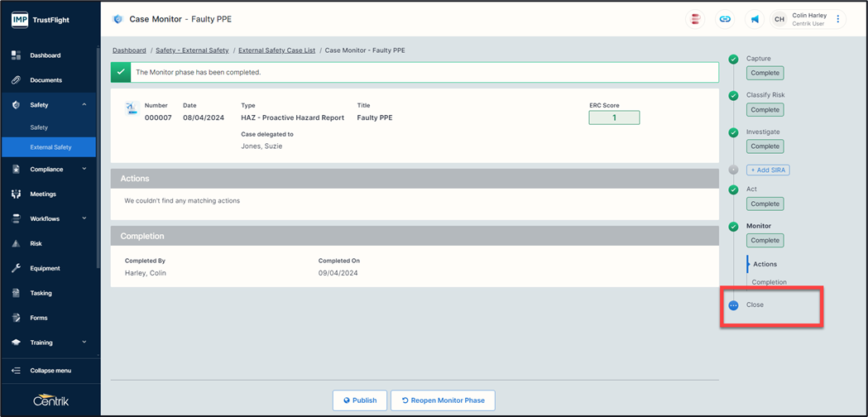Open the user options three-dot menu

pos(837,19)
